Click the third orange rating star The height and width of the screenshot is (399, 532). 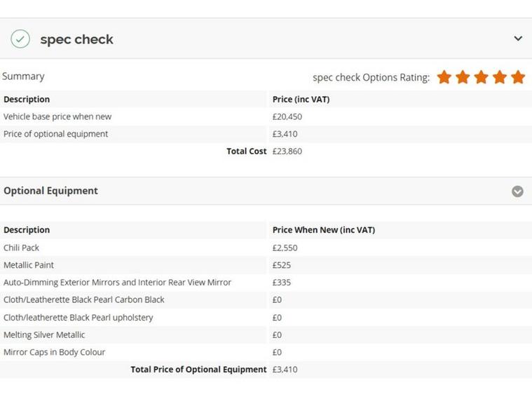tap(482, 77)
